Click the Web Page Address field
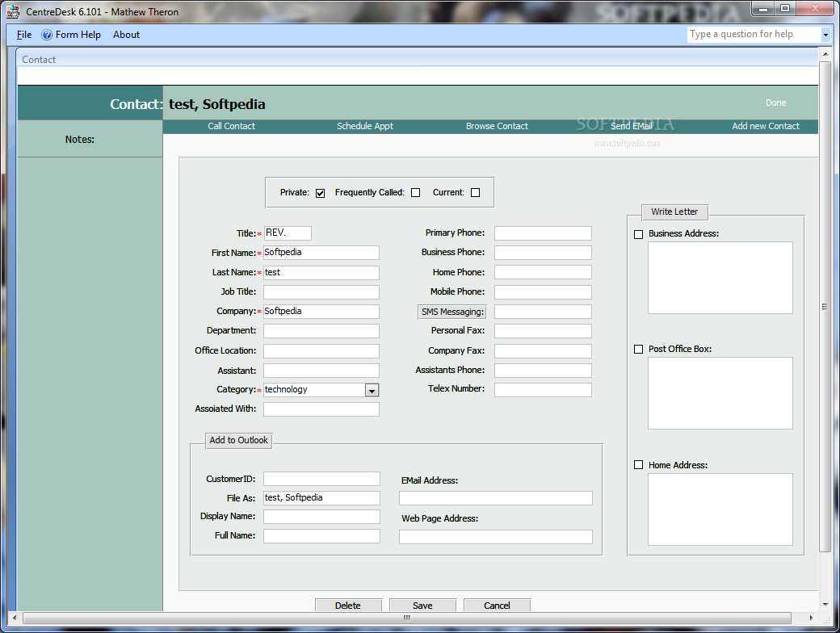Screen dimensions: 840x633 (496, 537)
